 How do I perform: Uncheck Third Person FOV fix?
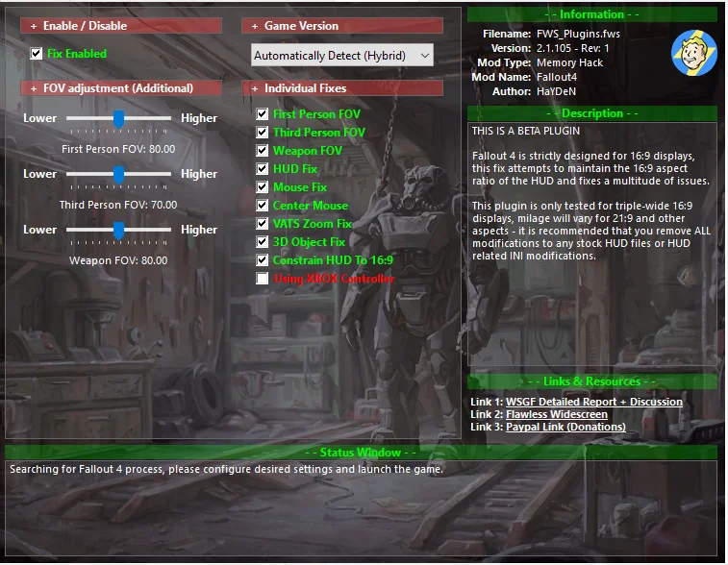(263, 133)
